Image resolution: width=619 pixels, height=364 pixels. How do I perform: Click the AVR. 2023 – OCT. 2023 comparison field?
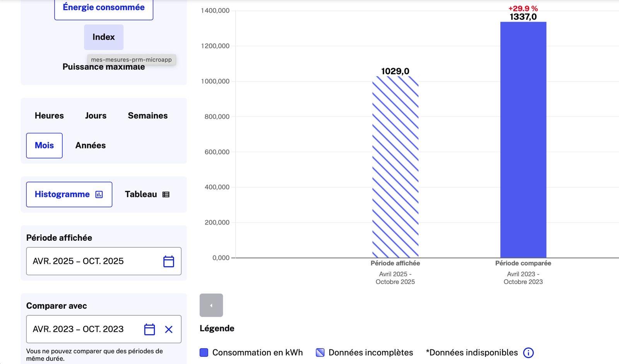point(81,329)
